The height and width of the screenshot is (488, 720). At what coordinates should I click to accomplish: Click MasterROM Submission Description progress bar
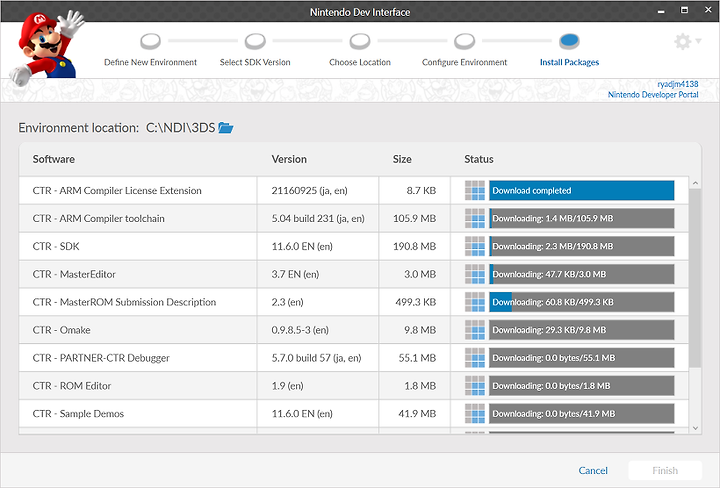click(582, 302)
